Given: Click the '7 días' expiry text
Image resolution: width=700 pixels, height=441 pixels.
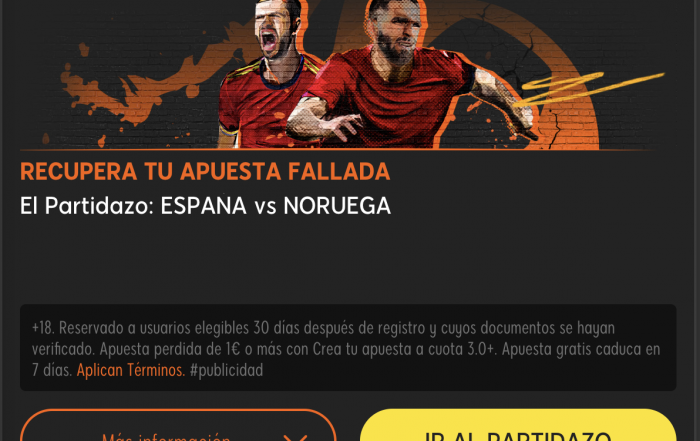Looking at the screenshot, I should (52, 370).
